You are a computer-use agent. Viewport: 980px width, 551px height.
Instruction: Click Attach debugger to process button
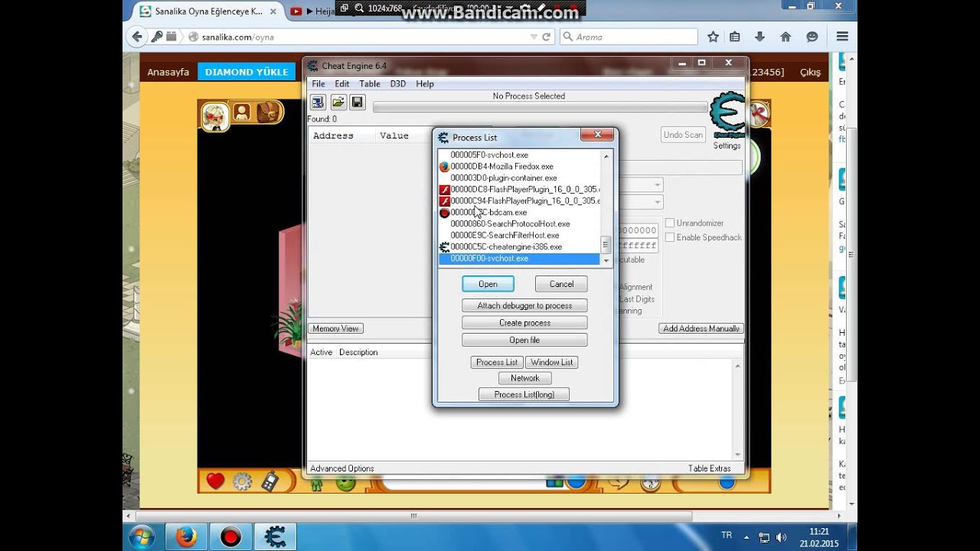pos(524,305)
